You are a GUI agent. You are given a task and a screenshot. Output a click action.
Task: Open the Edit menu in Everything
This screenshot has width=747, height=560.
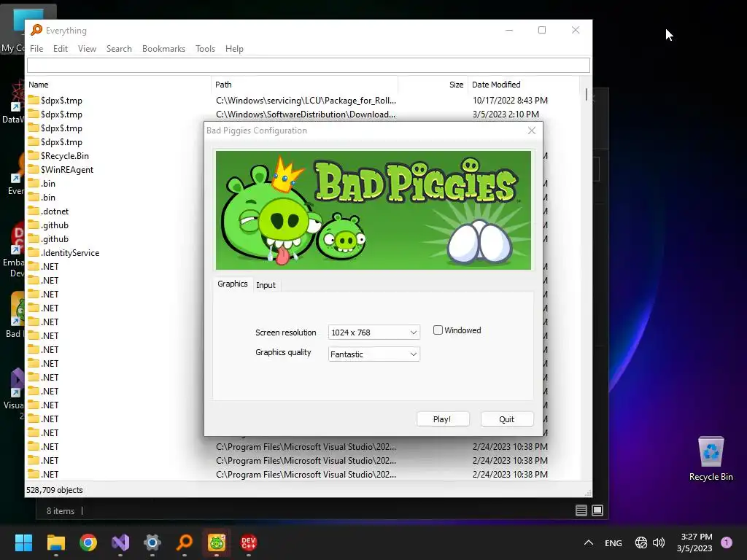click(61, 49)
